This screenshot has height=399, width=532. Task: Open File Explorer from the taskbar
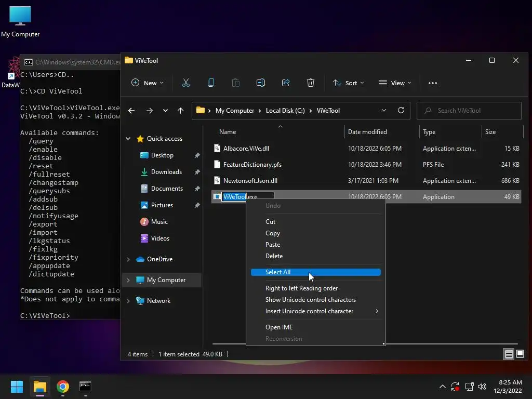(x=39, y=387)
